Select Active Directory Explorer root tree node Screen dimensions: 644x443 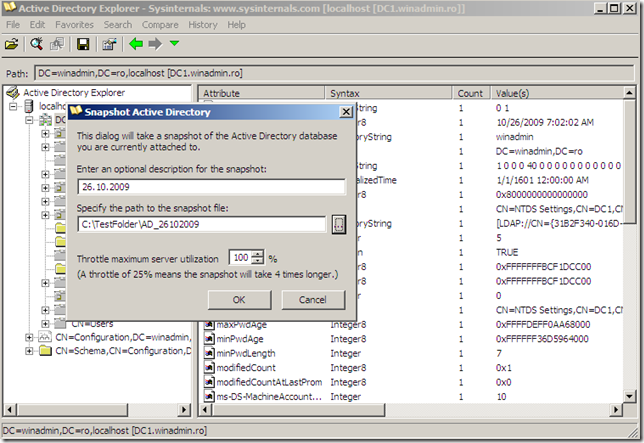(x=74, y=93)
